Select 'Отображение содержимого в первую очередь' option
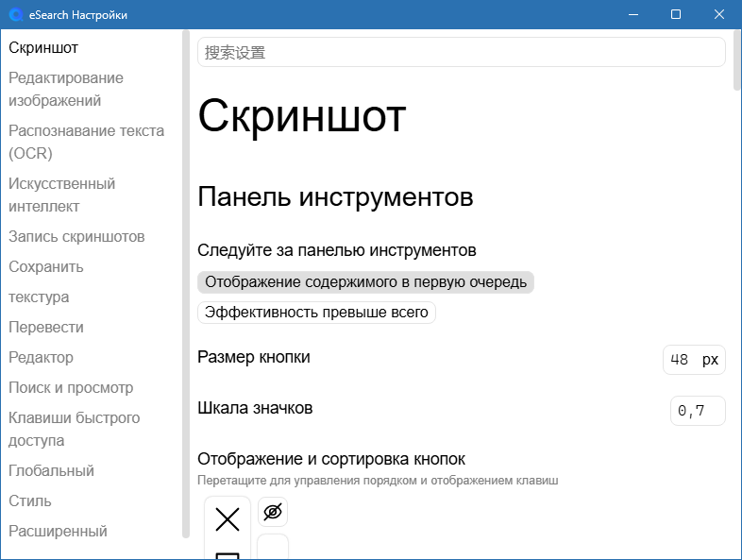 365,282
